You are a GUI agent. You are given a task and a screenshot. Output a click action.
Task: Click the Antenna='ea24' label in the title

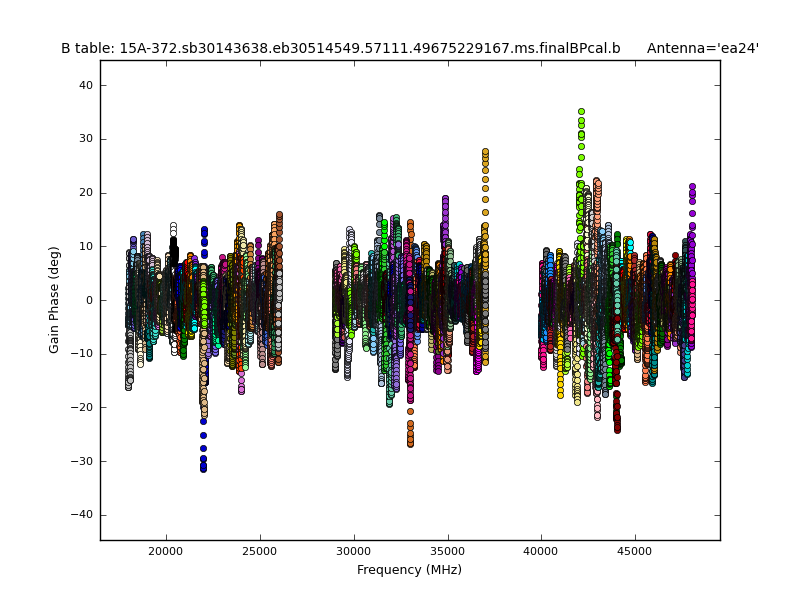pos(702,48)
